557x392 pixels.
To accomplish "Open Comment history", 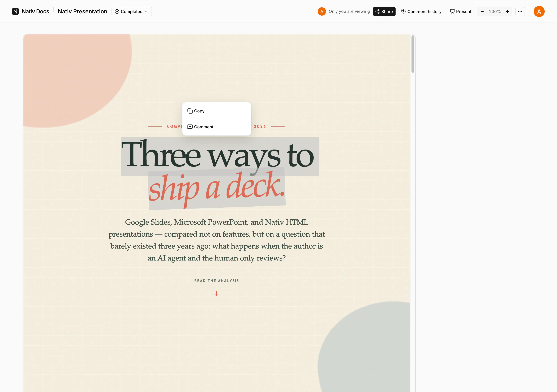I will click(x=421, y=11).
